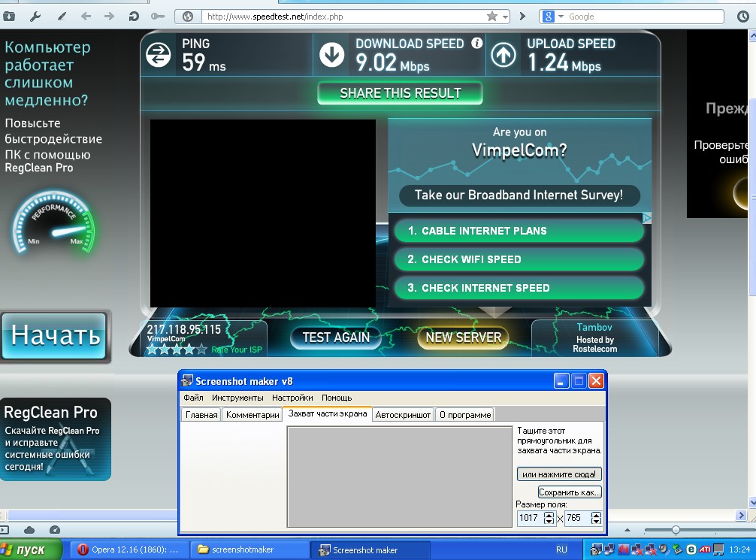Click the pencil notes icon in toolbar
Image resolution: width=756 pixels, height=560 pixels.
tap(61, 17)
